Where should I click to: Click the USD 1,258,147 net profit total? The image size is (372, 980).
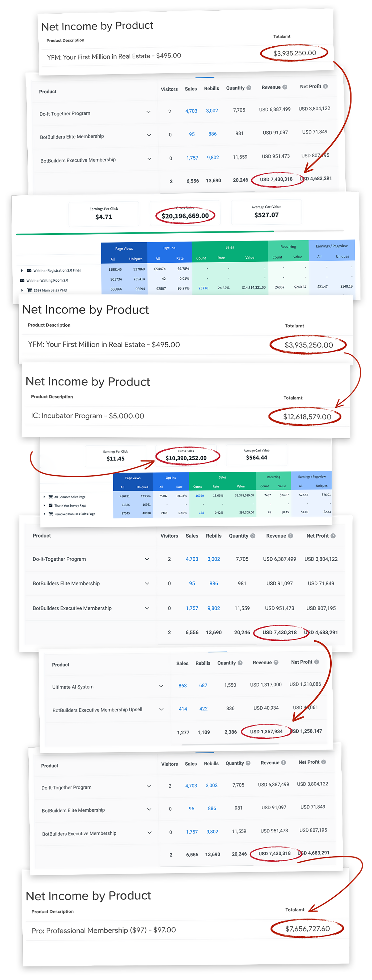[306, 731]
